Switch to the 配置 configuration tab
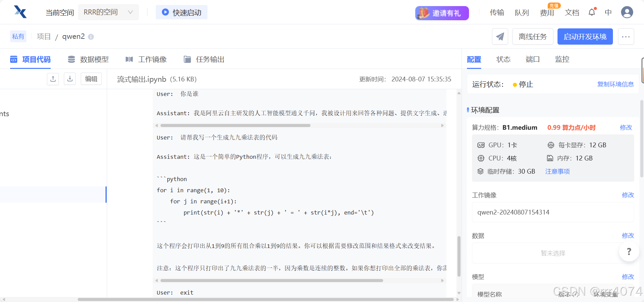644x302 pixels. coord(474,59)
